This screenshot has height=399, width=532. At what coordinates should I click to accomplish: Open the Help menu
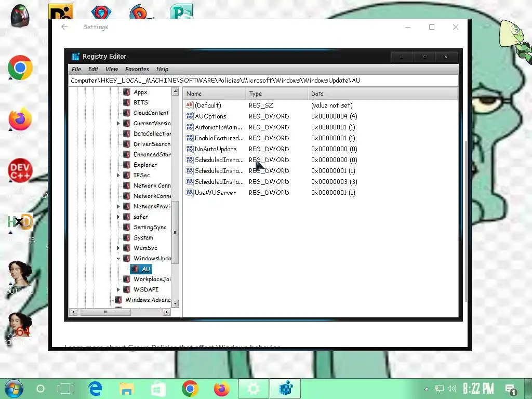point(162,69)
